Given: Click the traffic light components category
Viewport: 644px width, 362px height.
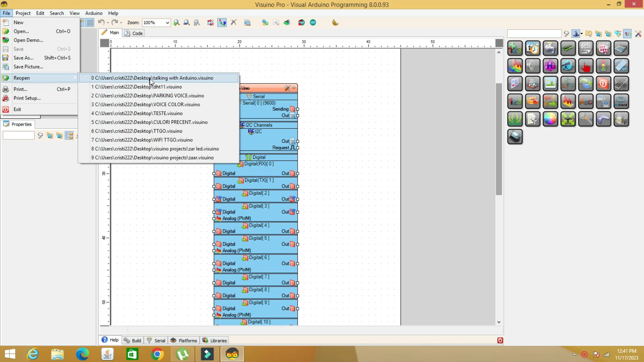Looking at the screenshot, I should (x=604, y=65).
